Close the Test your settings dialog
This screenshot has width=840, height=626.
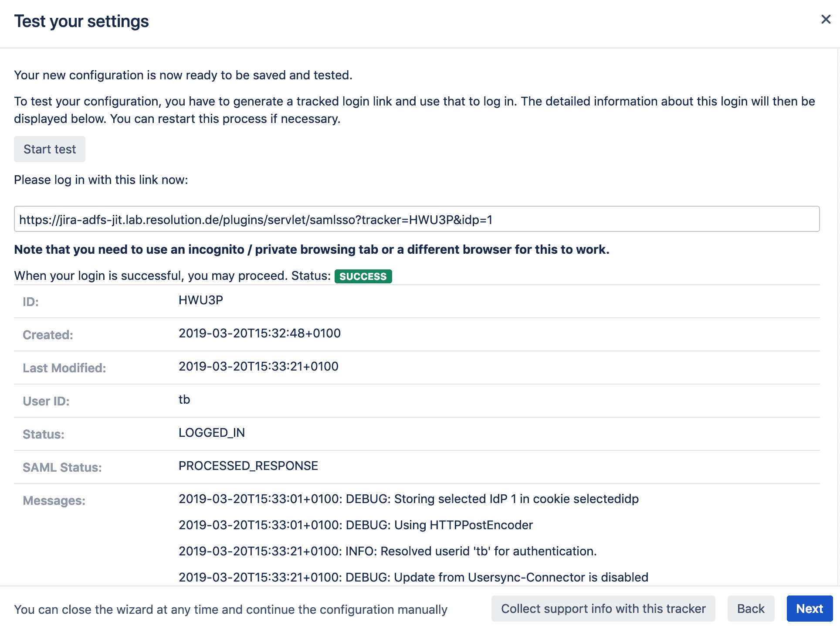826,19
